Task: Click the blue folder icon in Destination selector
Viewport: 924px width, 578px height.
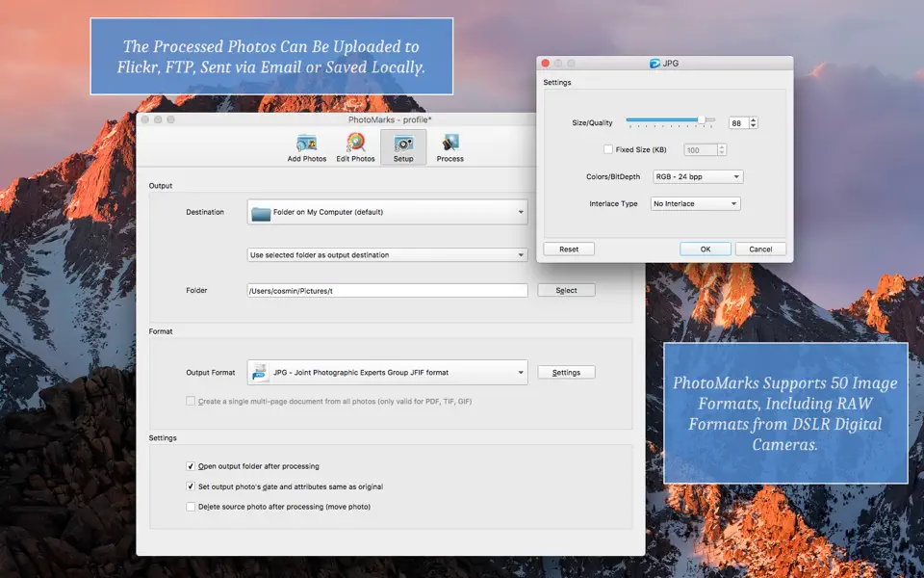Action: click(x=264, y=211)
